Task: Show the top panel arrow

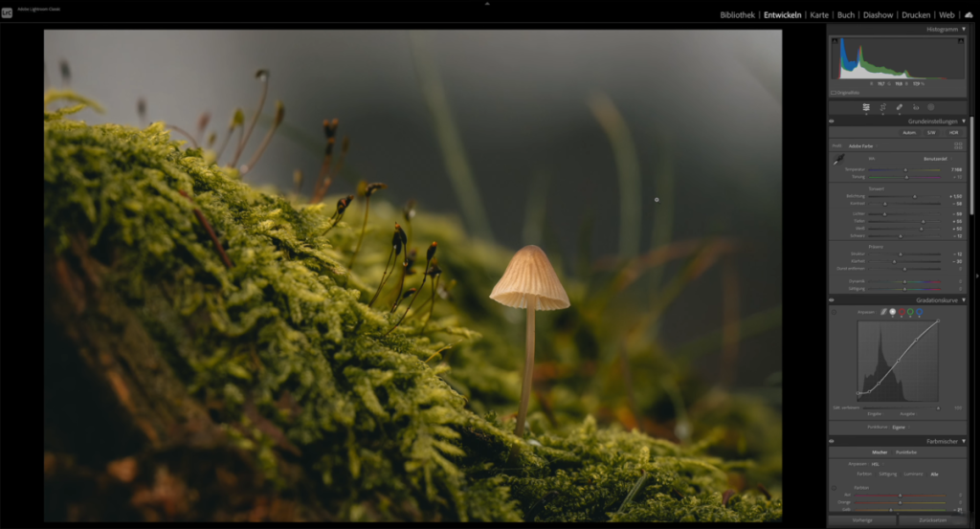Action: coord(487,3)
